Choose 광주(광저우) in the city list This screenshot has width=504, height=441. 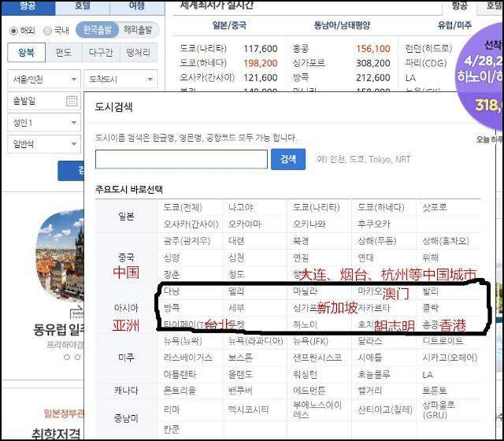click(x=187, y=241)
